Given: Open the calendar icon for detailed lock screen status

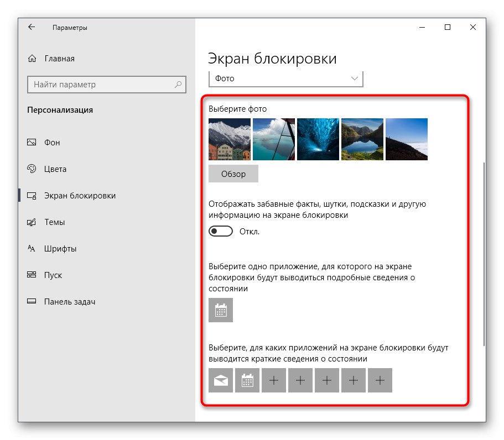Looking at the screenshot, I should tap(221, 310).
